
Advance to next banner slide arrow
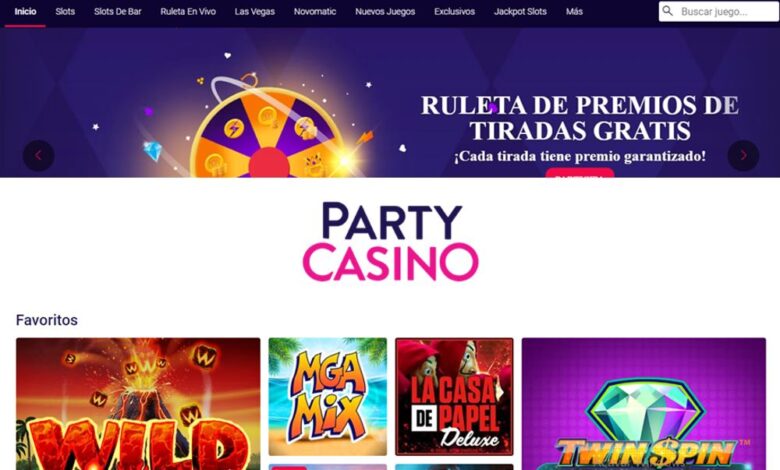pyautogui.click(x=743, y=156)
